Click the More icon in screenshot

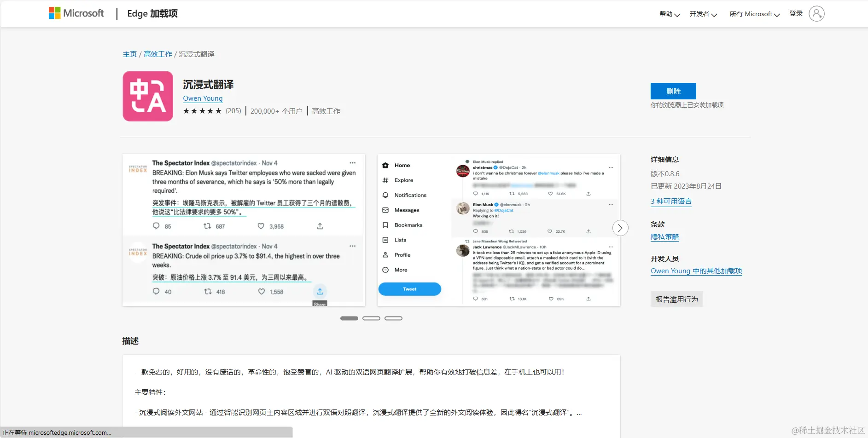(385, 270)
